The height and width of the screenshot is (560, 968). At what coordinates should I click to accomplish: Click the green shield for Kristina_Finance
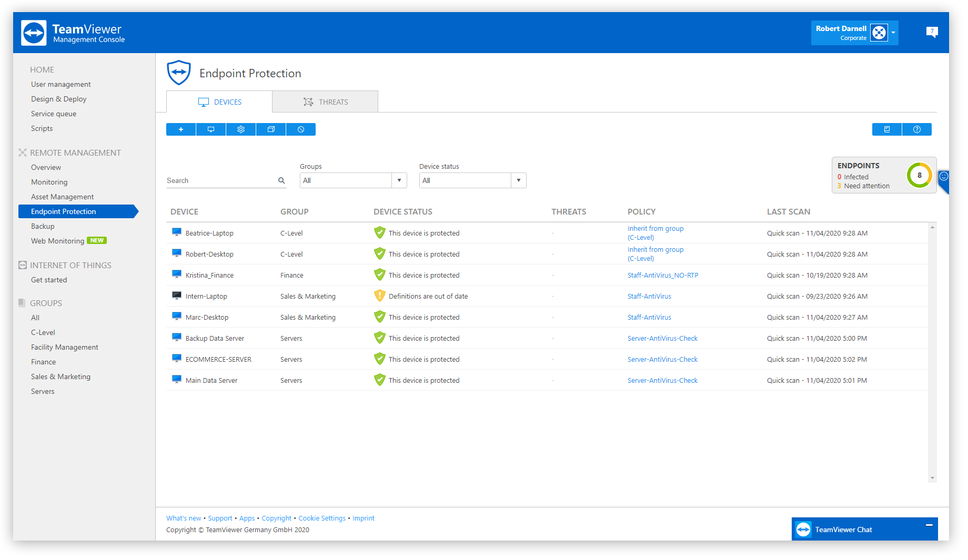(380, 274)
